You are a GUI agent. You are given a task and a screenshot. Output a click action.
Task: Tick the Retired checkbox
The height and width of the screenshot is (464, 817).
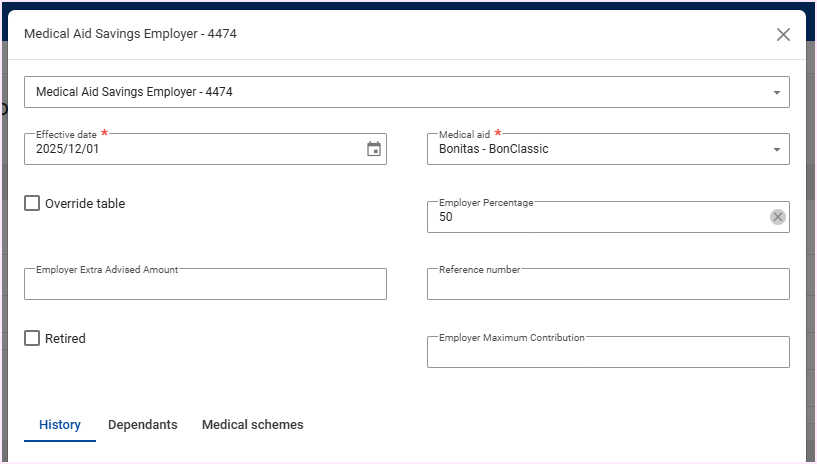pos(33,338)
